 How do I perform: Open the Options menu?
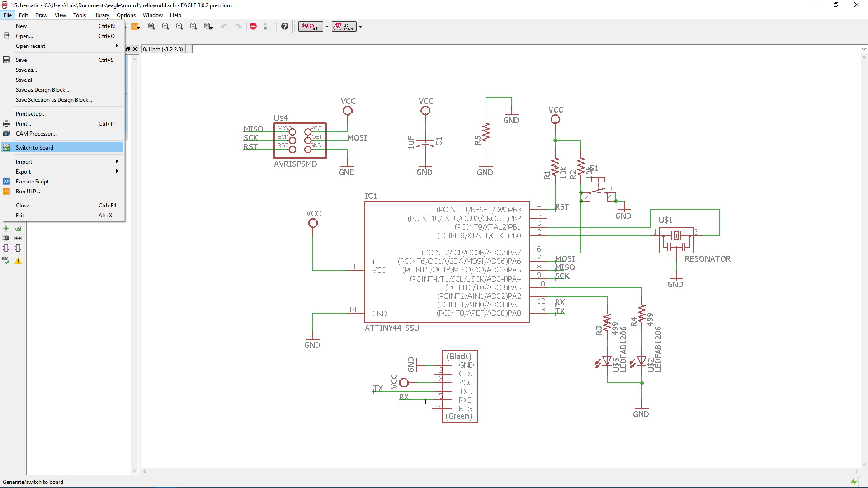tap(126, 15)
